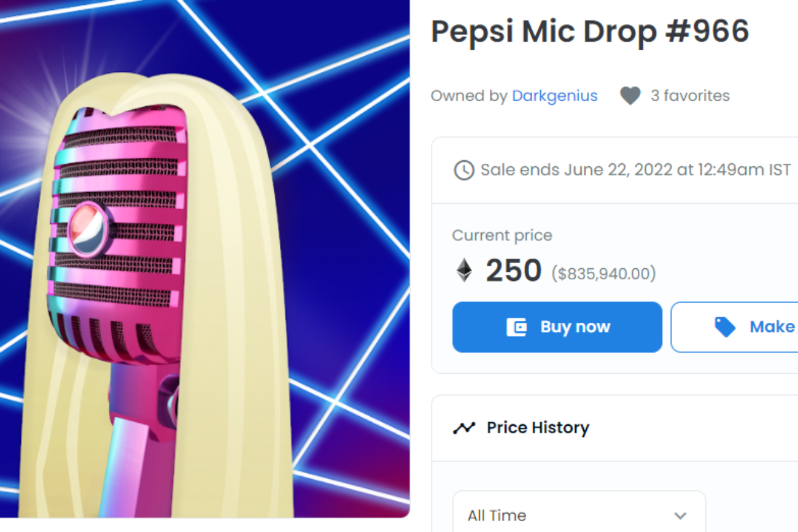This screenshot has height=532, width=798.
Task: Click the Price History trend line icon
Action: click(x=465, y=428)
